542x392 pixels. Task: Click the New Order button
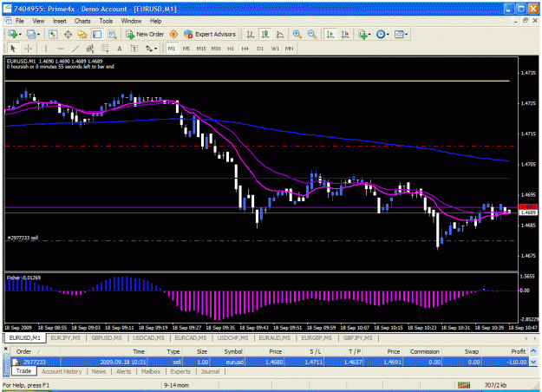(145, 34)
